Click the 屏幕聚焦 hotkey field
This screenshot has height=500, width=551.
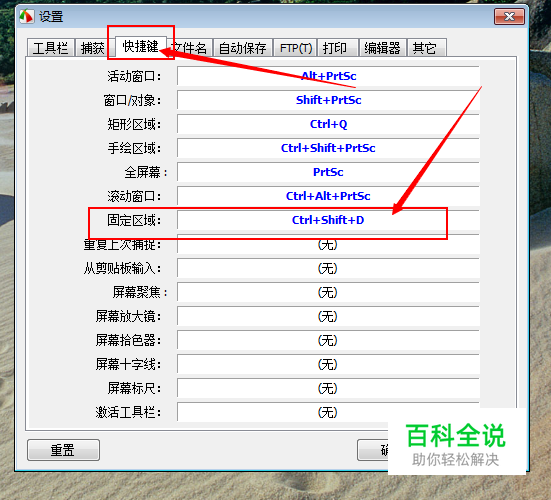click(329, 292)
